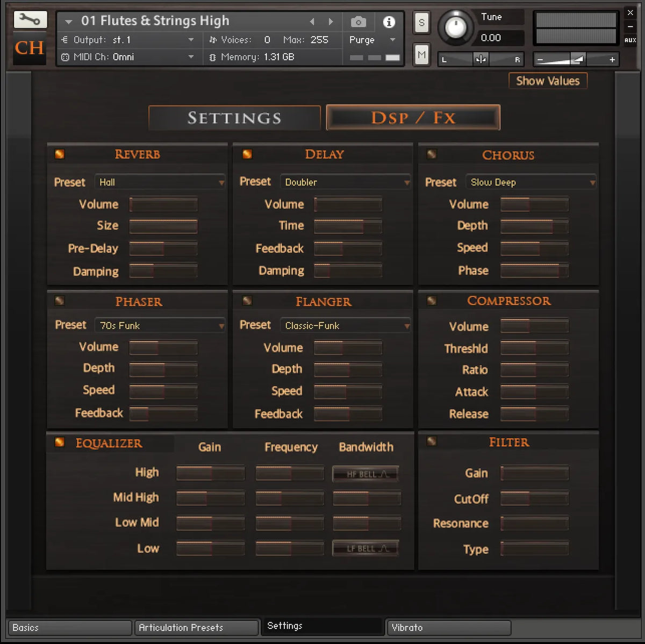This screenshot has height=644, width=645.
Task: Expand the Phaser preset 70s Funk dropdown
Action: [160, 325]
